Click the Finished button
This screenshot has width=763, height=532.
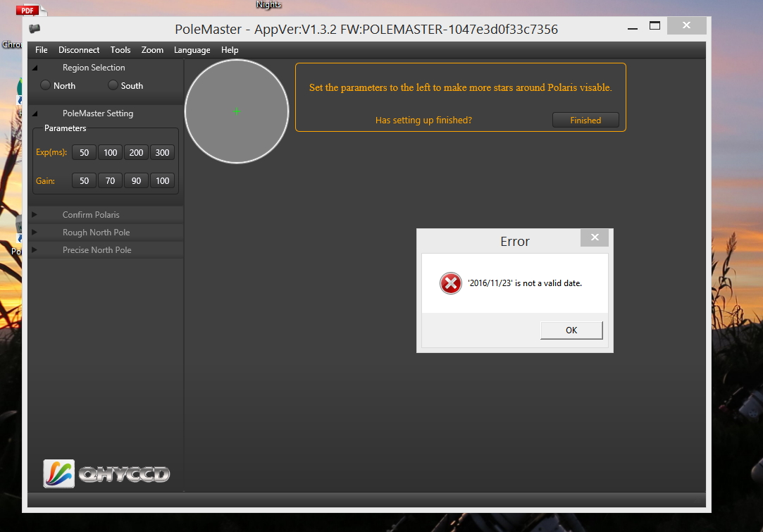tap(585, 120)
